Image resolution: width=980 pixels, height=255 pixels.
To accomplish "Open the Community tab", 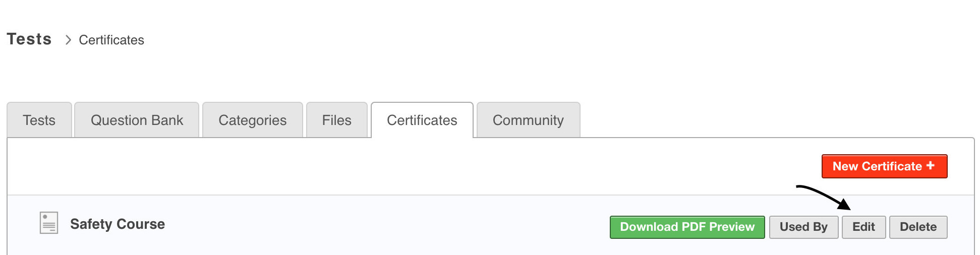I will pos(528,120).
